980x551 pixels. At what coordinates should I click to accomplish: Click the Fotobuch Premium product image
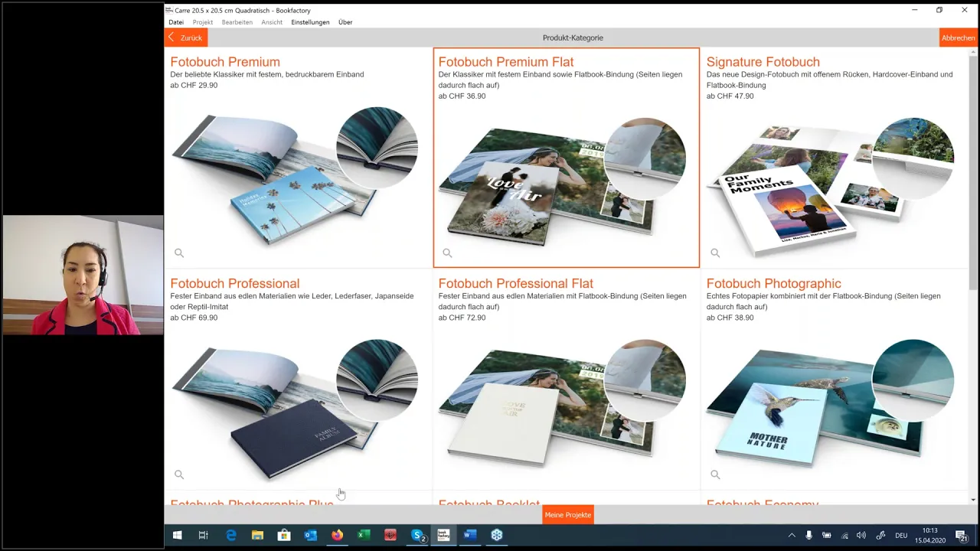click(x=295, y=176)
